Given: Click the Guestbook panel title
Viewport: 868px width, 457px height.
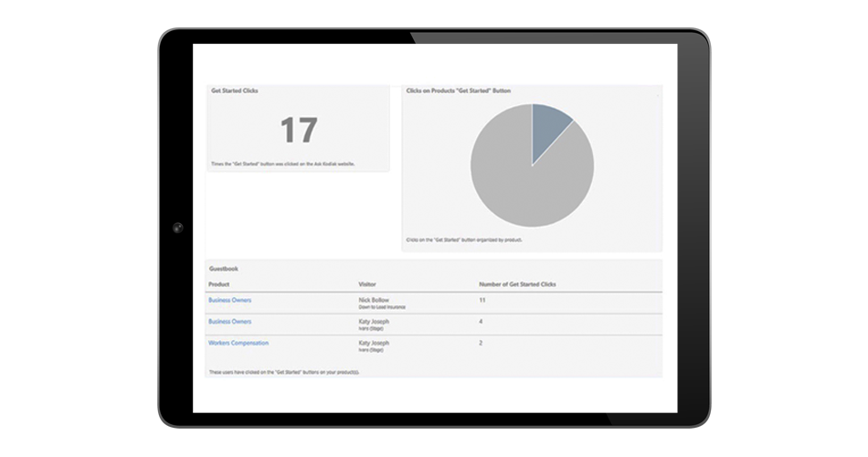Looking at the screenshot, I should coord(224,269).
